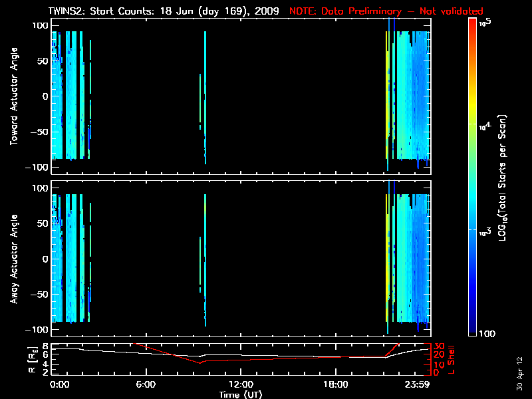This screenshot has width=532, height=399.
Task: Click the 'Time (UT)' x-axis label
Action: tap(241, 394)
